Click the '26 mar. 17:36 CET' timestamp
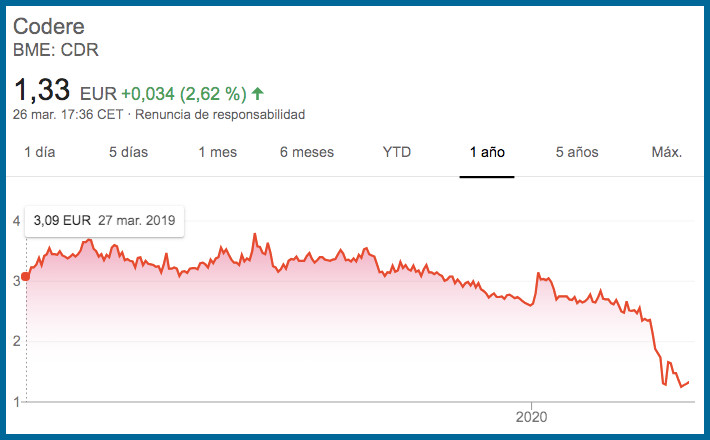710x440 pixels. (68, 115)
